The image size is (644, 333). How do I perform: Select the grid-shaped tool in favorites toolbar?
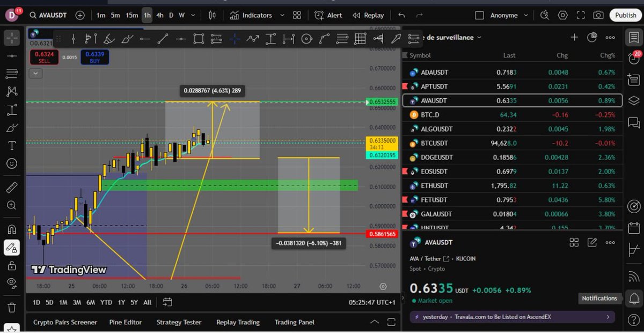pos(360,39)
